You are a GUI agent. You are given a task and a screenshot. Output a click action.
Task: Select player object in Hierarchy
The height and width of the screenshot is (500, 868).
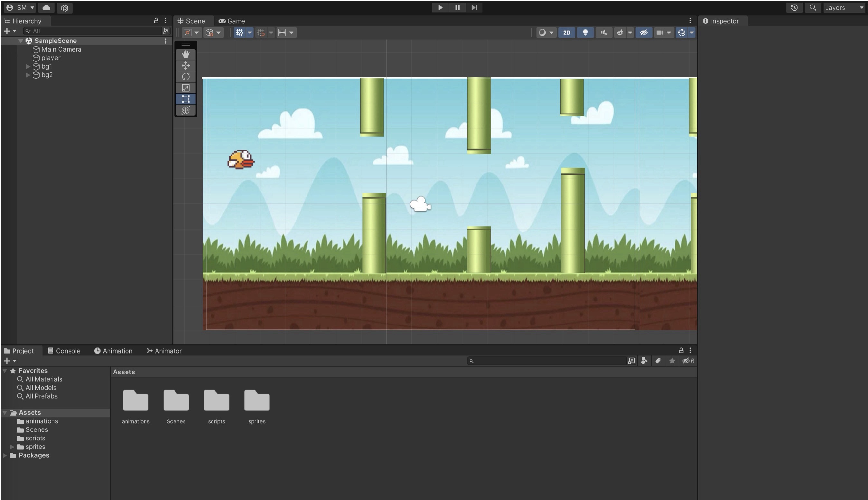coord(51,58)
